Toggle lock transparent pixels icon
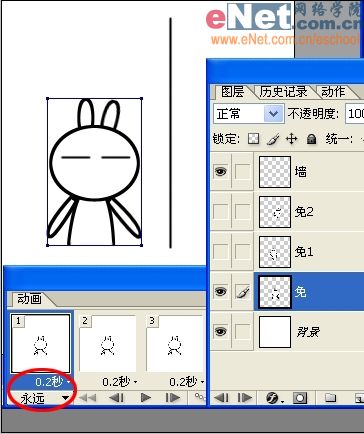This screenshot has width=364, height=434. tap(254, 139)
